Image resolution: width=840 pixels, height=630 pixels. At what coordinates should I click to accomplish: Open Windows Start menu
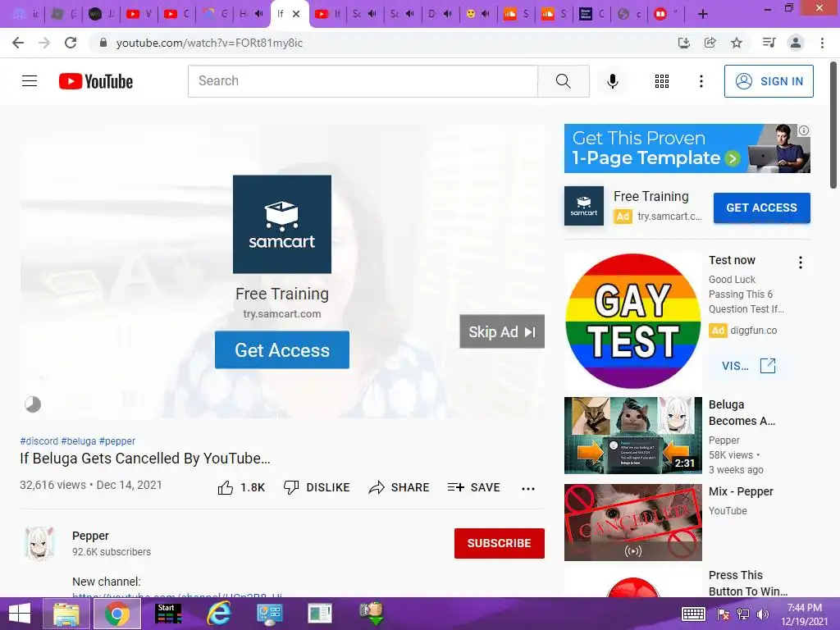(20, 614)
